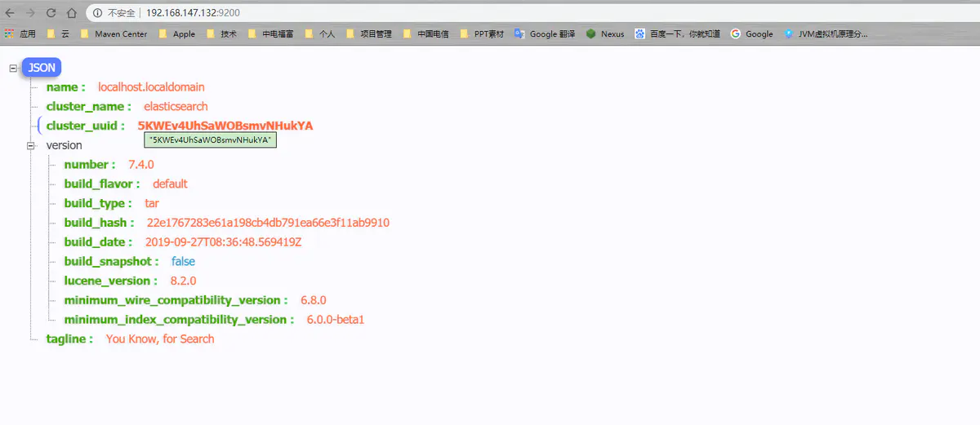Open the 个人 bookmark folder
The height and width of the screenshot is (425, 980).
[x=319, y=33]
